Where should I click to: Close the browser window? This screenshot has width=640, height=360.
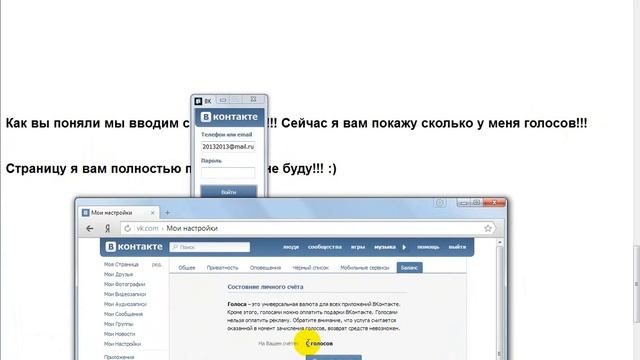click(494, 202)
